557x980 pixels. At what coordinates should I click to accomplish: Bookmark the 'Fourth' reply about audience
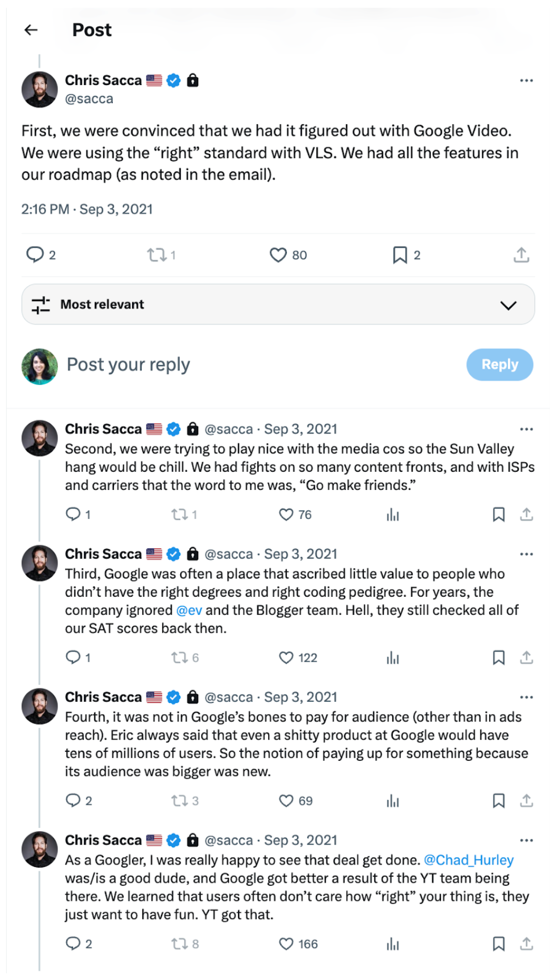(x=499, y=801)
